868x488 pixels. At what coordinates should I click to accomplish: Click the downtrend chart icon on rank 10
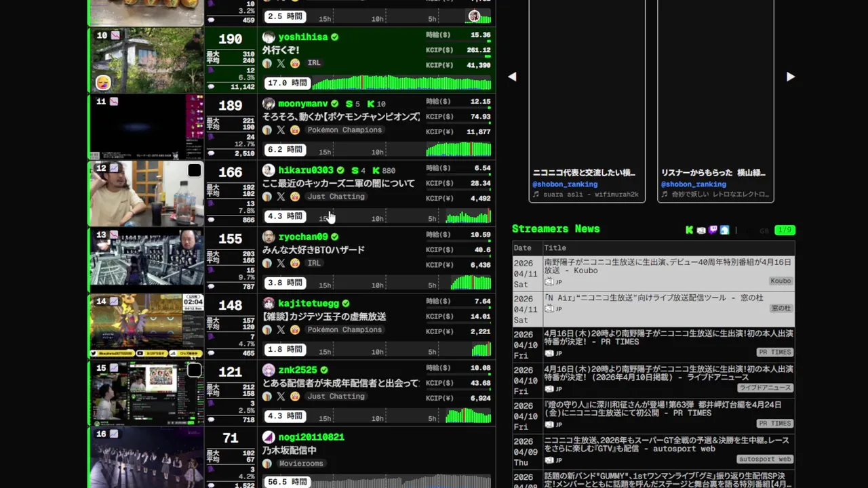pyautogui.click(x=115, y=35)
